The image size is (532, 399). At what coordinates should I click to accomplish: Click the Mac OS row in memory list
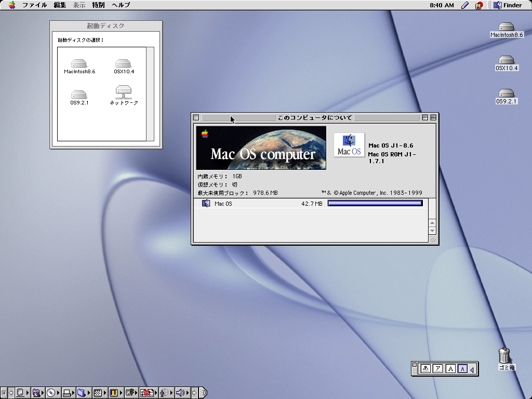point(223,204)
